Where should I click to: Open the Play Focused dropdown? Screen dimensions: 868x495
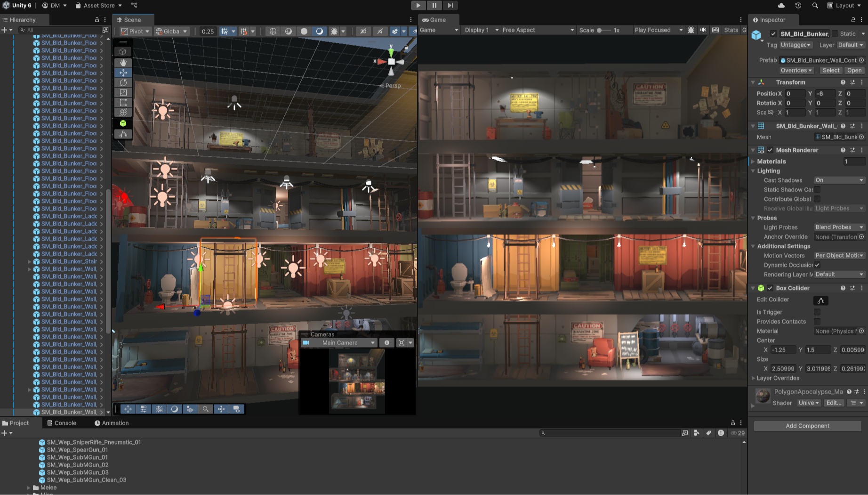[x=659, y=30]
